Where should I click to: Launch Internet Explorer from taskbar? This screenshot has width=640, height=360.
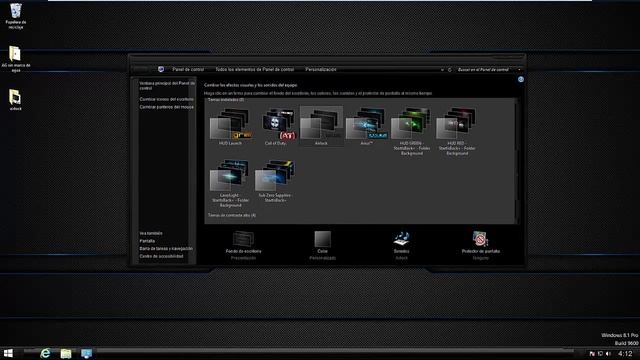click(45, 353)
